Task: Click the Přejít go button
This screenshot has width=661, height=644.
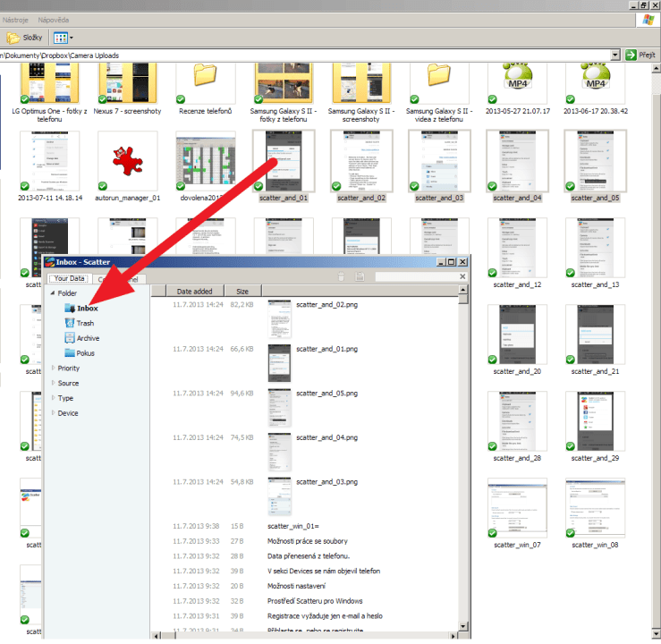Action: pos(640,55)
